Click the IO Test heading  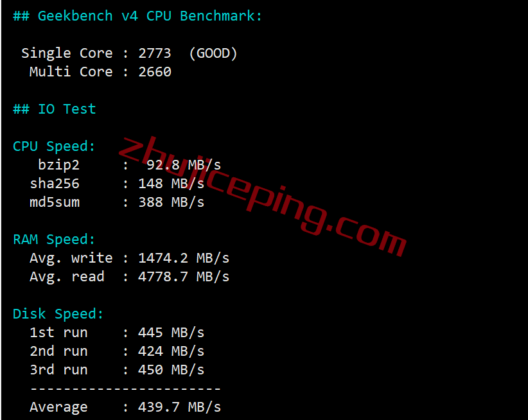click(55, 109)
